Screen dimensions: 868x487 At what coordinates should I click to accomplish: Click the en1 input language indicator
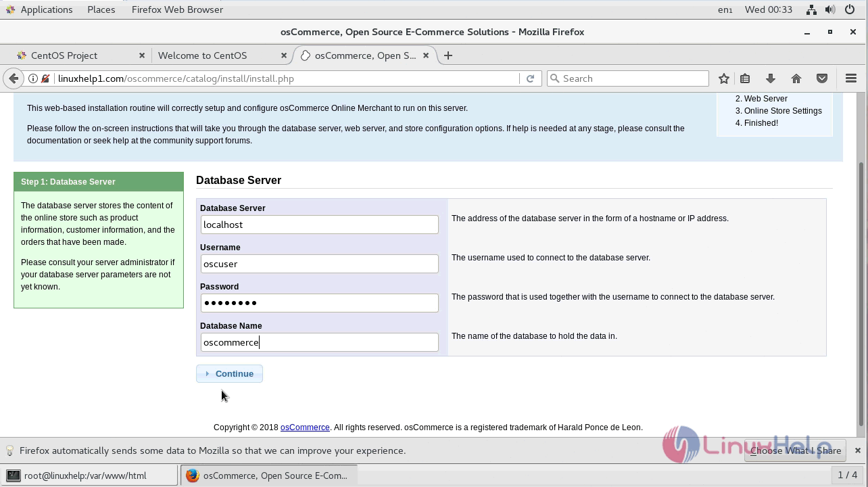[x=725, y=9]
